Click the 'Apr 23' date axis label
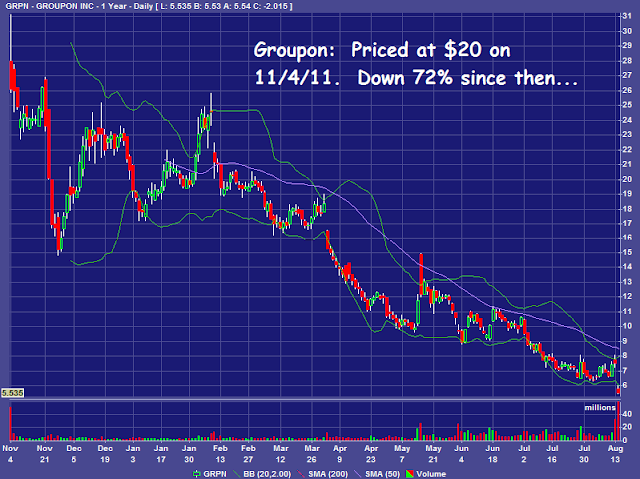 [371, 454]
